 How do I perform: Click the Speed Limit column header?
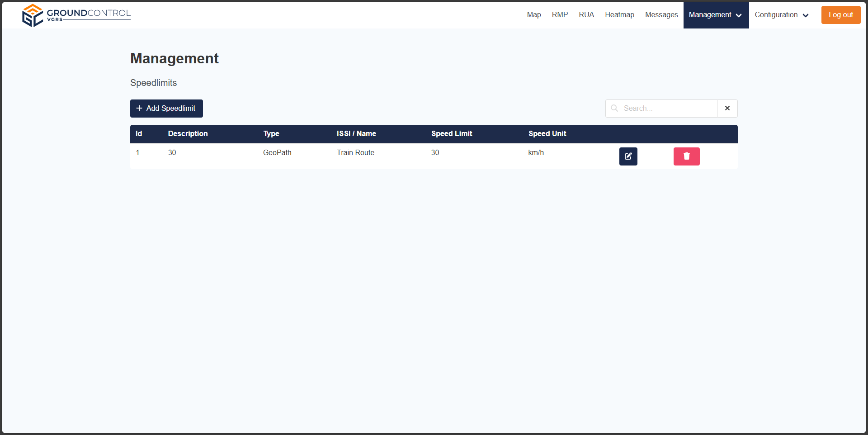(x=451, y=134)
